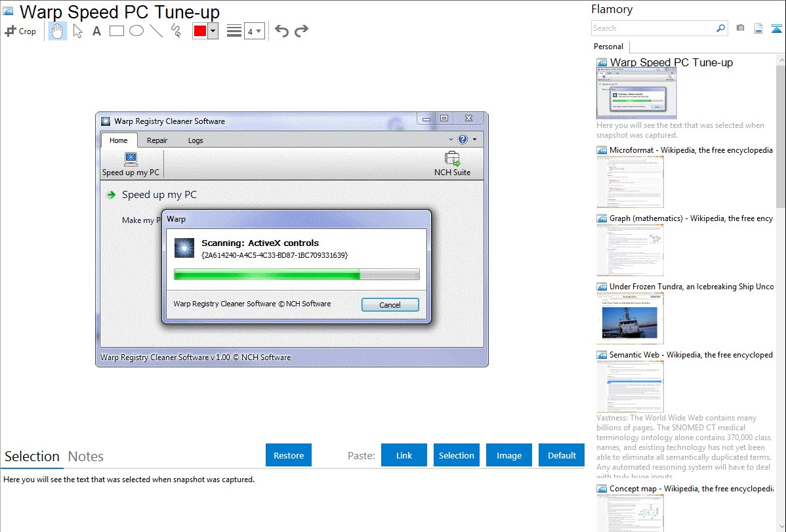Expand the dropdown arrow next to help
The image size is (786, 532).
475,139
